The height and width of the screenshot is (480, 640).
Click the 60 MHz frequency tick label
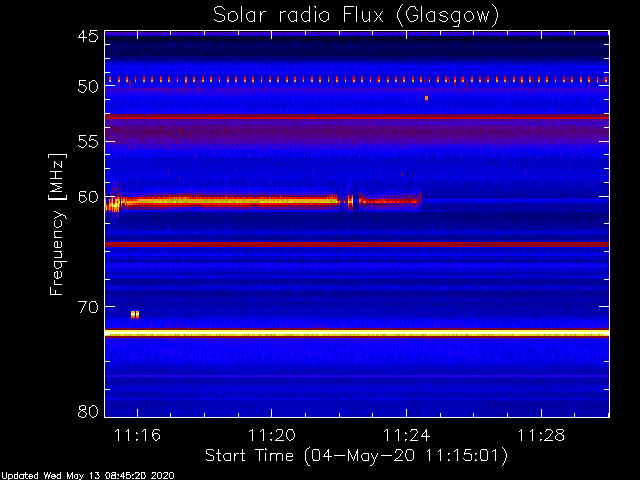[x=88, y=197]
